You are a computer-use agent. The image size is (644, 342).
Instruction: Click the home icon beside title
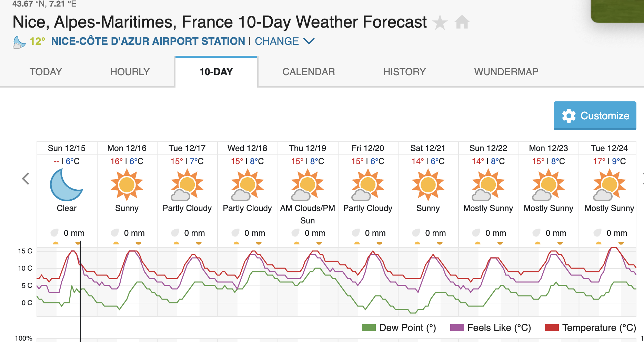(x=462, y=22)
